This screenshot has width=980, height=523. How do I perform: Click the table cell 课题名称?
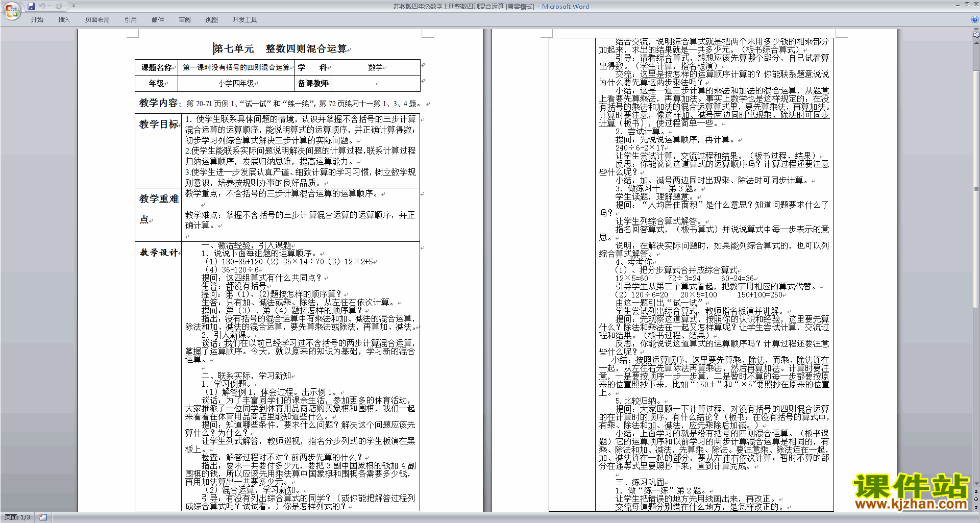click(x=157, y=67)
